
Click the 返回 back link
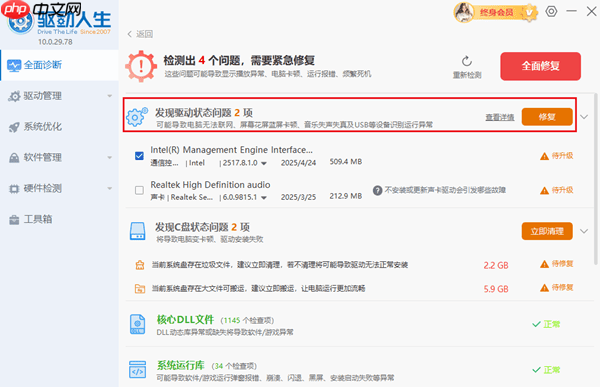pos(140,34)
